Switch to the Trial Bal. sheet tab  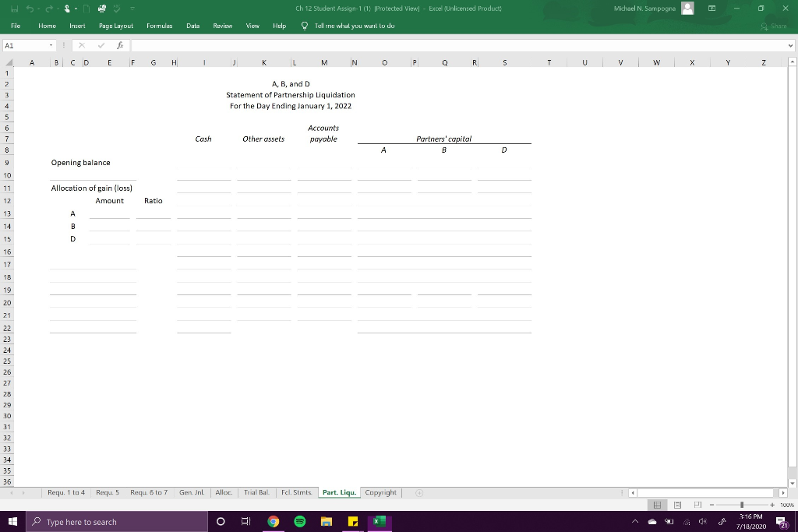pyautogui.click(x=256, y=492)
